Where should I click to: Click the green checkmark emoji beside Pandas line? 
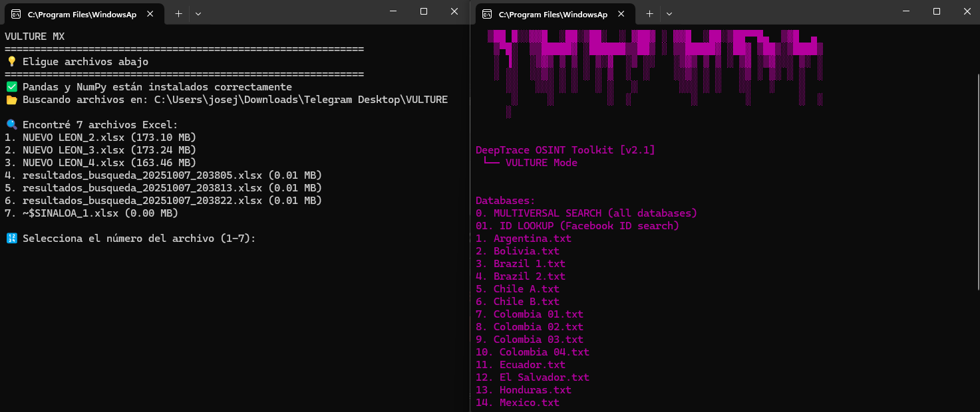click(x=11, y=87)
